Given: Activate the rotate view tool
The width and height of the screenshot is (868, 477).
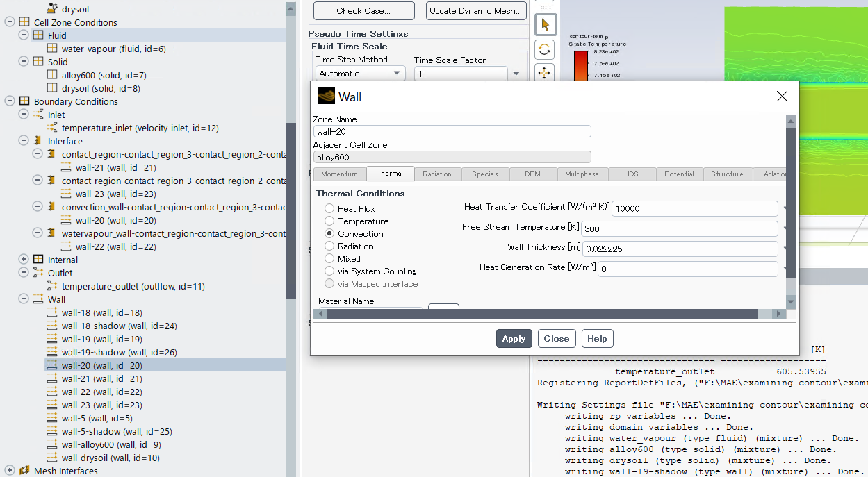Looking at the screenshot, I should [x=545, y=49].
